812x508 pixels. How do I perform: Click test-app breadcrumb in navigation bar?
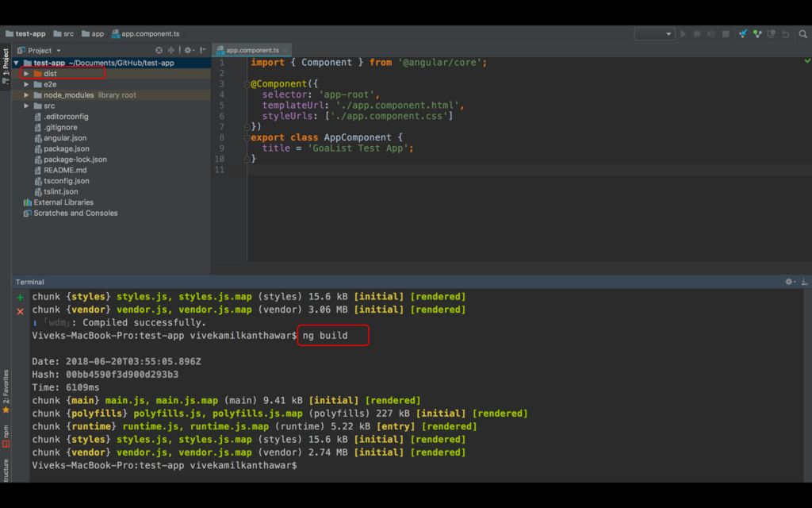(25, 33)
